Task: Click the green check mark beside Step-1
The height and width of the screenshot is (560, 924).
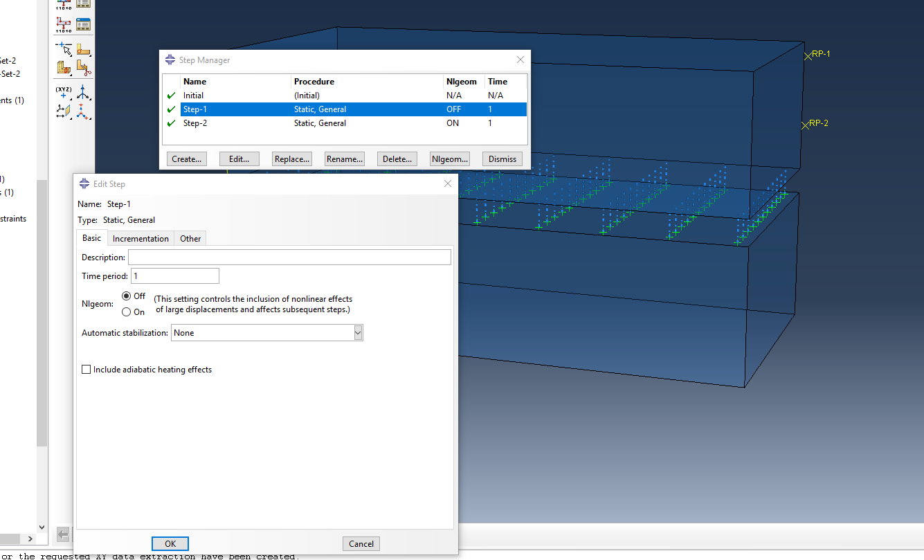Action: coord(171,109)
